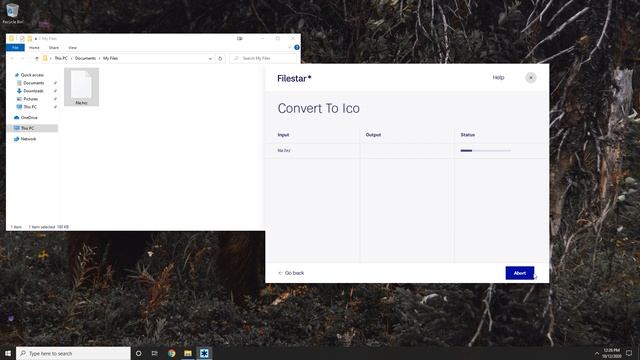640x360 pixels.
Task: Show hidden system tray icons
Action: (x=597, y=353)
